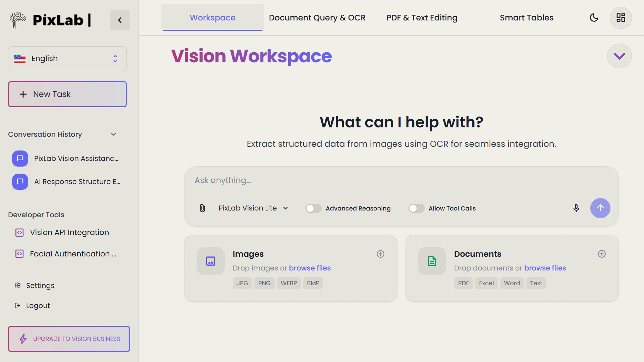Click the plus icon in Documents card

tap(602, 254)
